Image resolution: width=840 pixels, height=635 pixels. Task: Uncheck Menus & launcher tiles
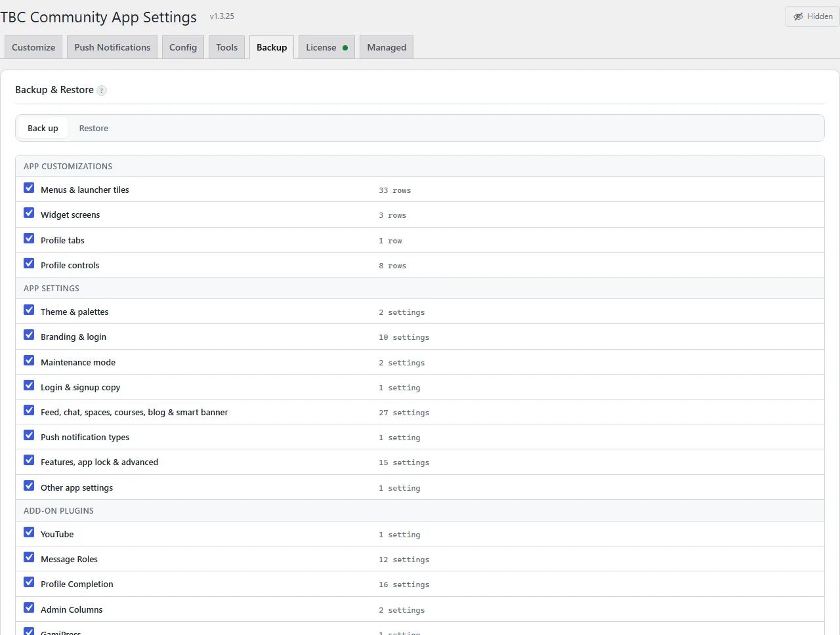[29, 188]
